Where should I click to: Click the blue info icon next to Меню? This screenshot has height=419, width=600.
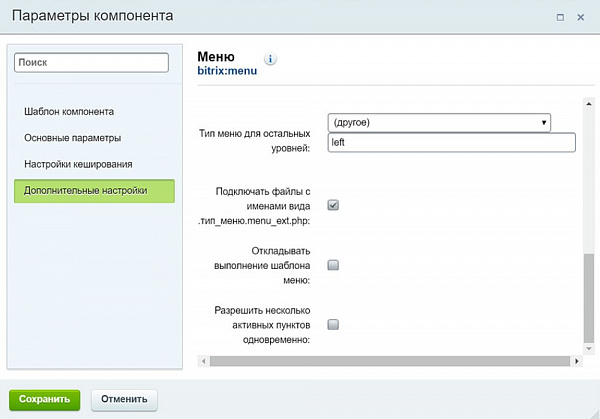(270, 59)
